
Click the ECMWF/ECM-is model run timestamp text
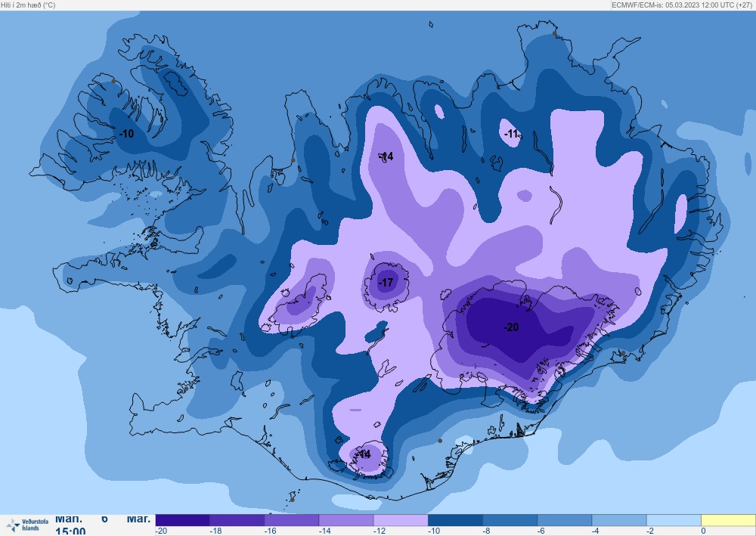(x=683, y=5)
